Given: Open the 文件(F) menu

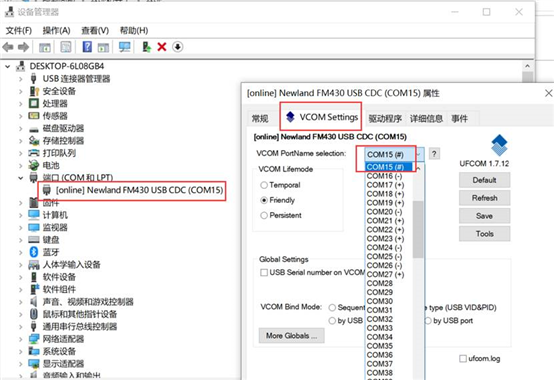Looking at the screenshot, I should [x=18, y=31].
